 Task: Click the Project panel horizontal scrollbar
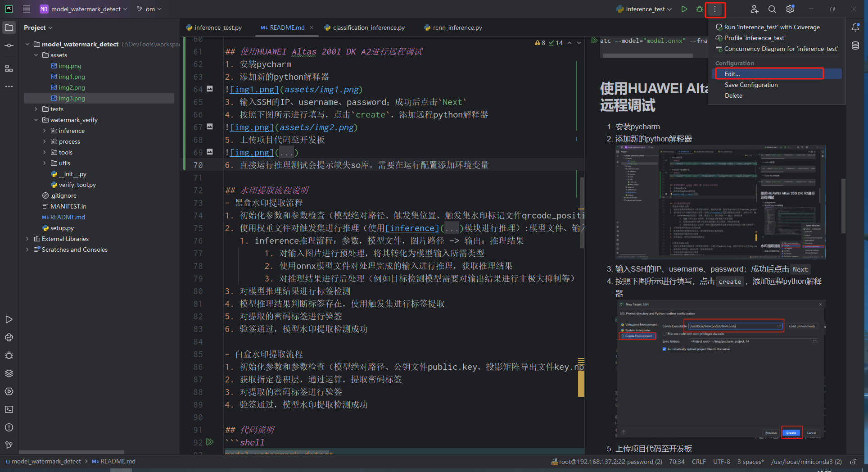pyautogui.click(x=71, y=452)
